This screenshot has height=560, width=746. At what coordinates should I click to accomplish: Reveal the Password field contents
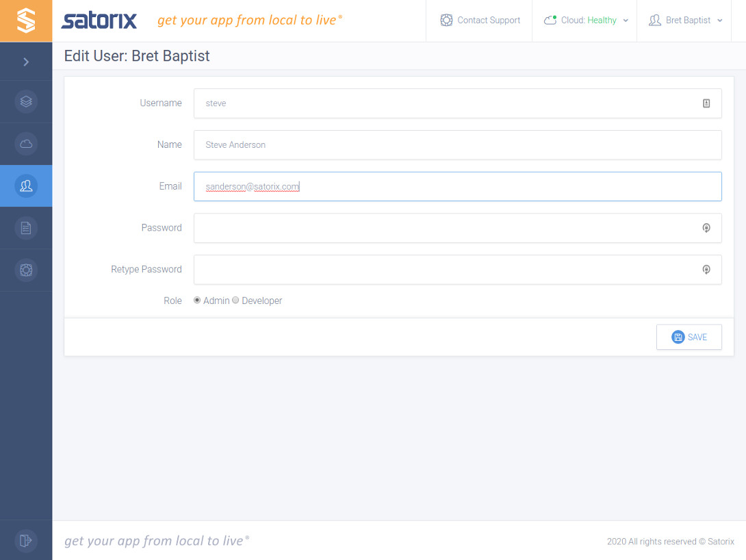[706, 228]
